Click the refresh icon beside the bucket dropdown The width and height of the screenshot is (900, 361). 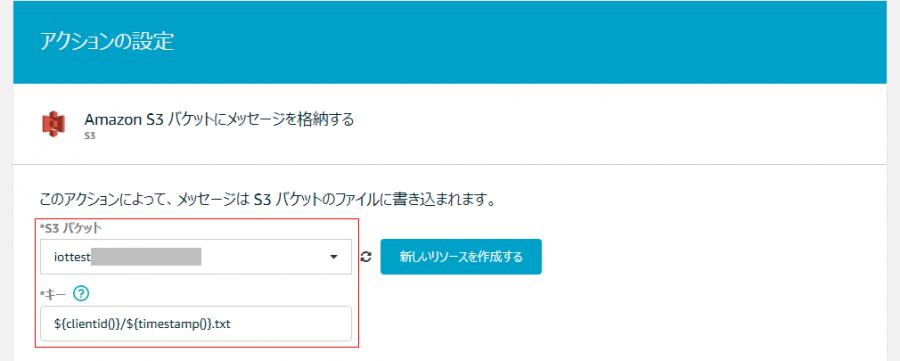(366, 257)
